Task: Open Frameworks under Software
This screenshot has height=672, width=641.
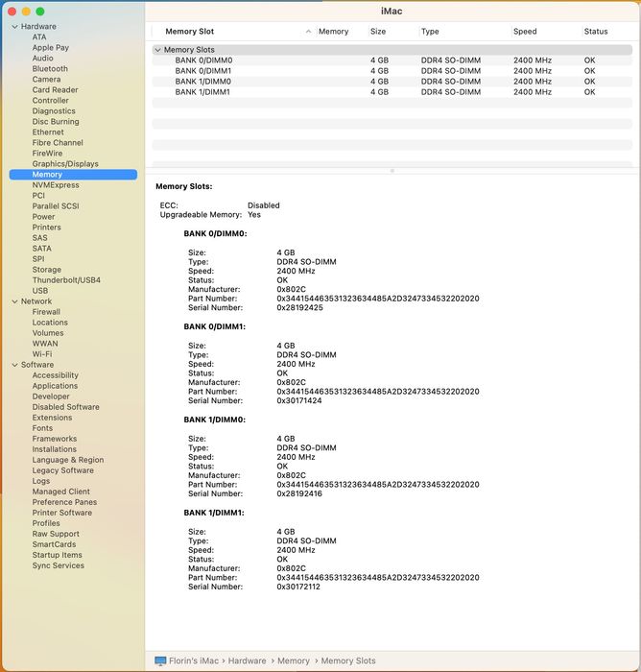Action: tap(55, 439)
